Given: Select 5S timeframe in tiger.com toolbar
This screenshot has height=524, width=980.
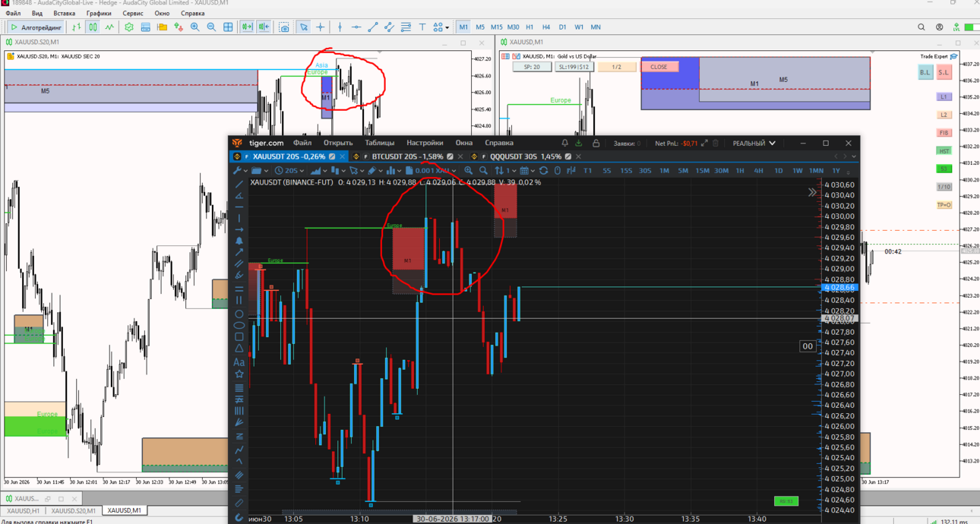Looking at the screenshot, I should (606, 171).
